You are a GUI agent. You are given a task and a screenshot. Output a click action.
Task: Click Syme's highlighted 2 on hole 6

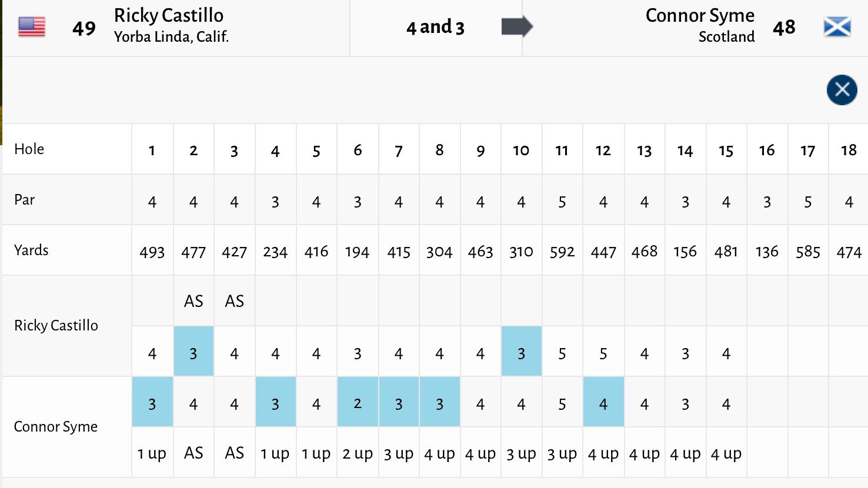[x=358, y=404]
